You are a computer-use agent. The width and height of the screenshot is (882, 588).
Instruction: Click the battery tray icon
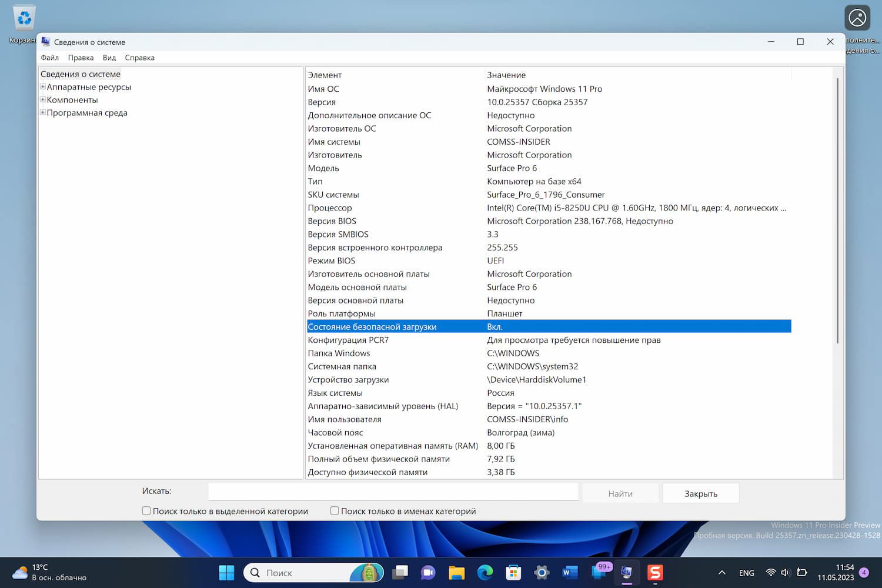[x=801, y=573]
